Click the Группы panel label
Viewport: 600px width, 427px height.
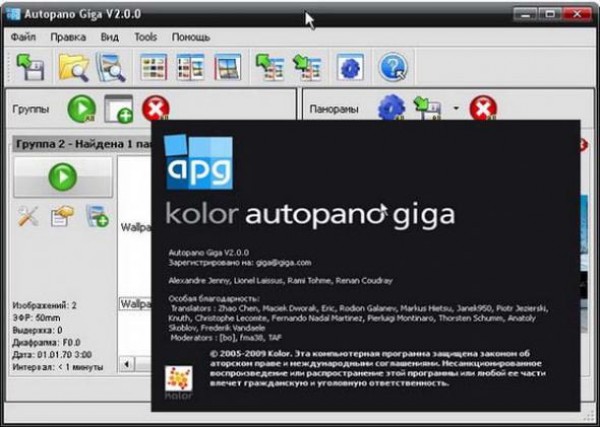tap(31, 109)
